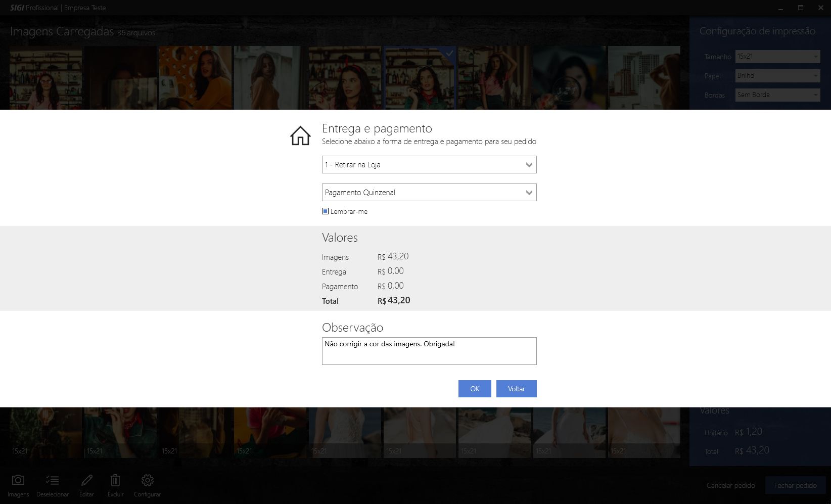Image resolution: width=831 pixels, height=504 pixels.
Task: Toggle the Lembrar-me checkbox
Action: tap(326, 211)
